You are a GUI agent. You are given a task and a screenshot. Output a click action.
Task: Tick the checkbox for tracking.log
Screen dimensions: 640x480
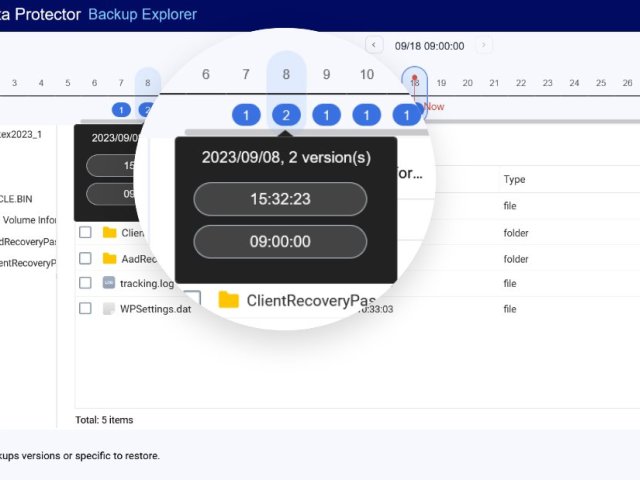coord(85,283)
